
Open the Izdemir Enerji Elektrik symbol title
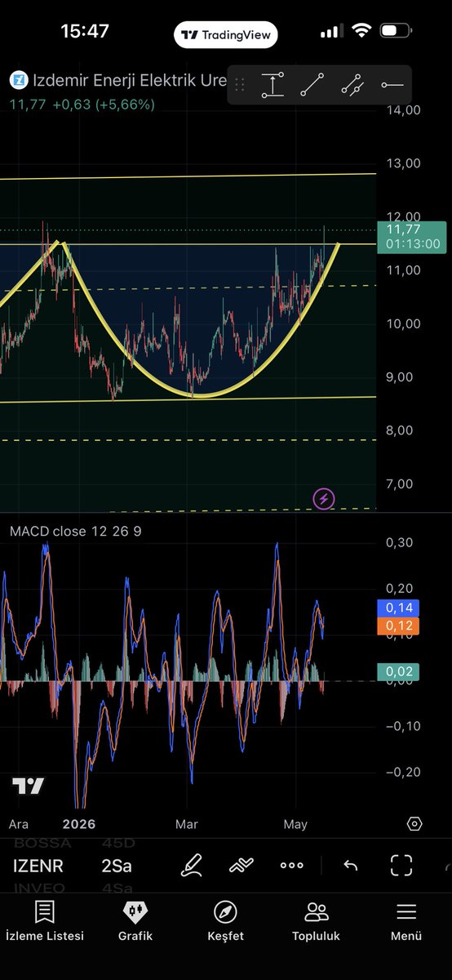click(x=129, y=82)
